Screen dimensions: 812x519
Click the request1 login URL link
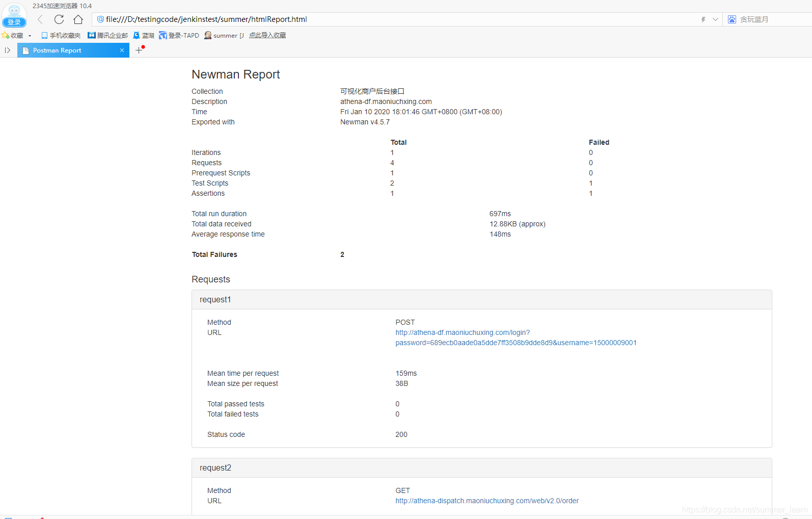(516, 338)
